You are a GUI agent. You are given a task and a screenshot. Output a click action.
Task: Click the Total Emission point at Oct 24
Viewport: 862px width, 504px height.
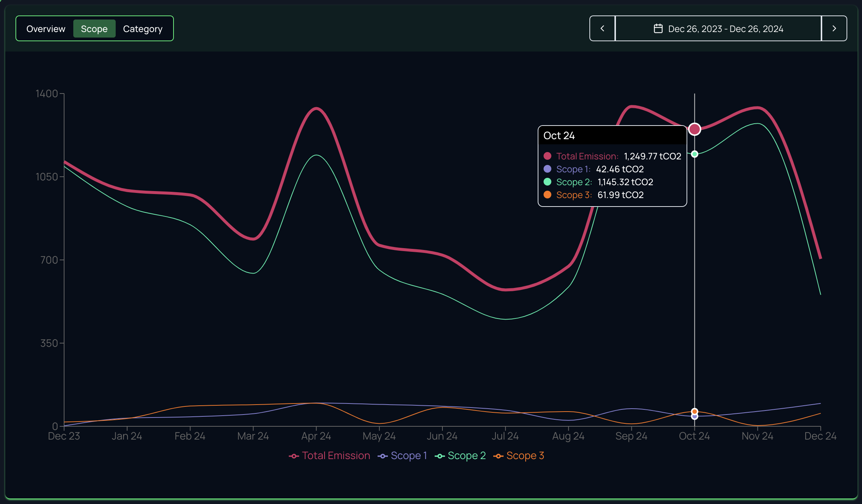point(694,129)
